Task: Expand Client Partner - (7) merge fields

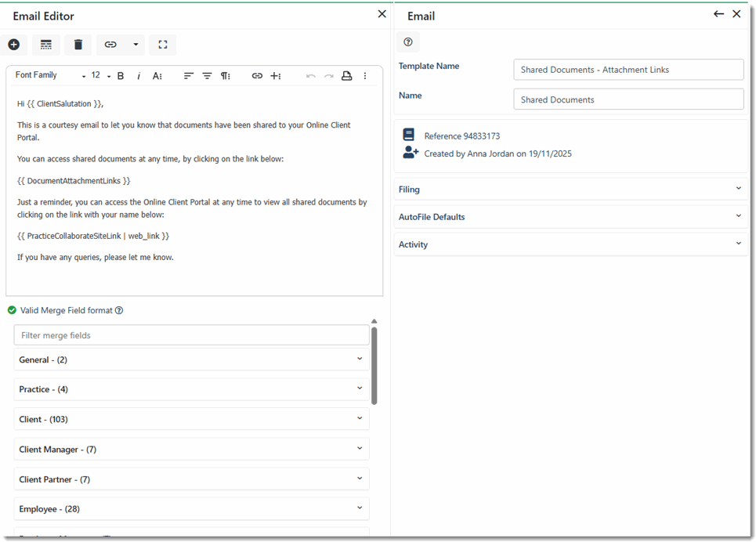Action: click(x=191, y=479)
